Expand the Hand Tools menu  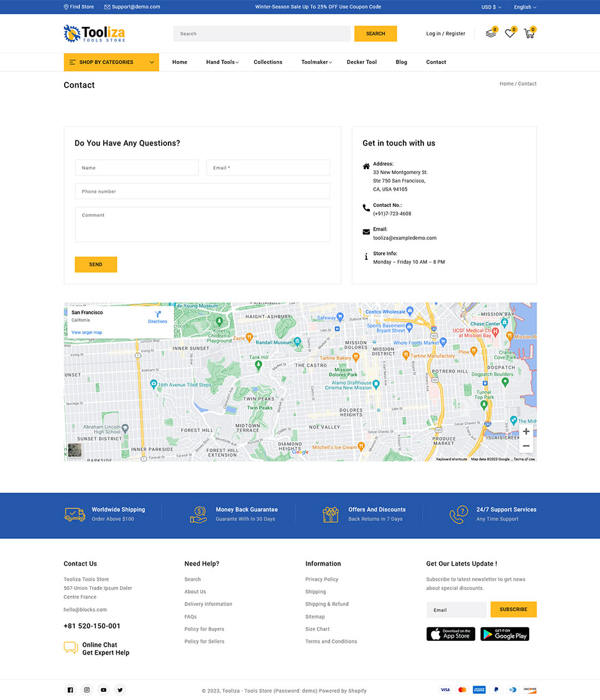pos(222,62)
